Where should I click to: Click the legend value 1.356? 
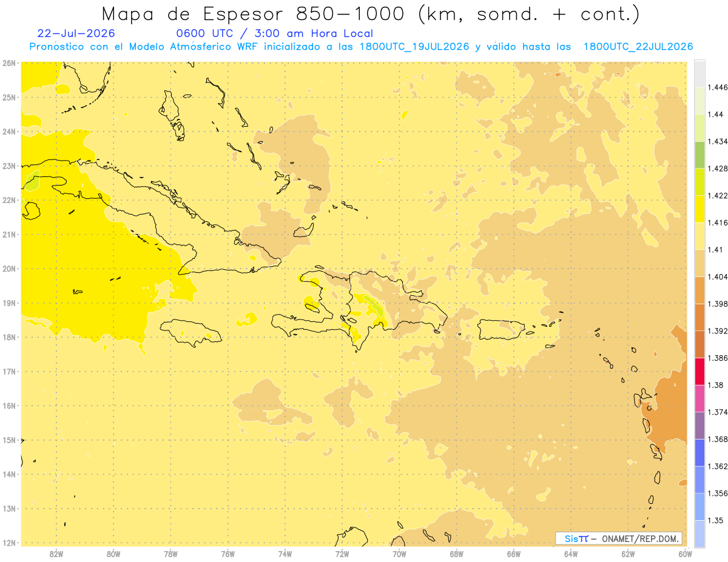point(718,493)
